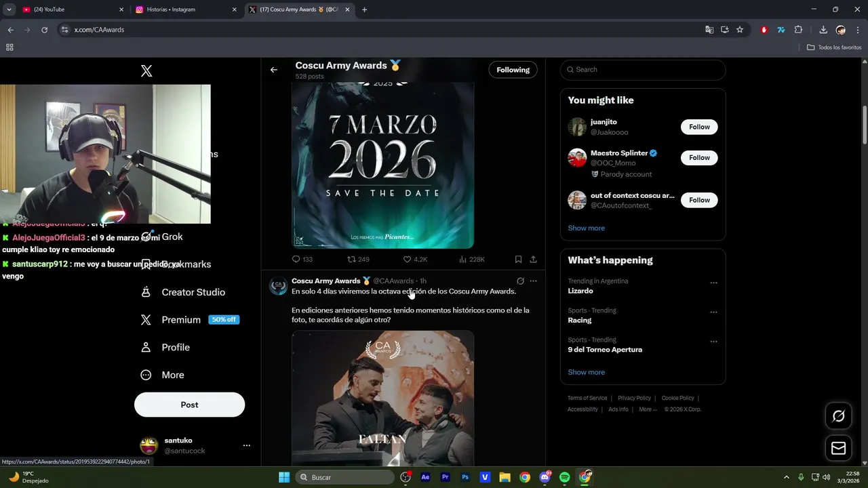Open the floating Messages button
The height and width of the screenshot is (488, 868).
pos(839,449)
